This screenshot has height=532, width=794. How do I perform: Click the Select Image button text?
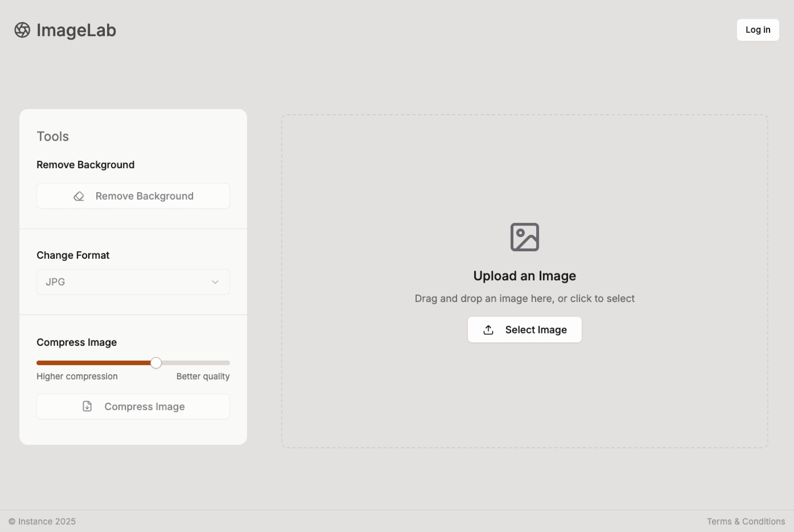click(536, 330)
